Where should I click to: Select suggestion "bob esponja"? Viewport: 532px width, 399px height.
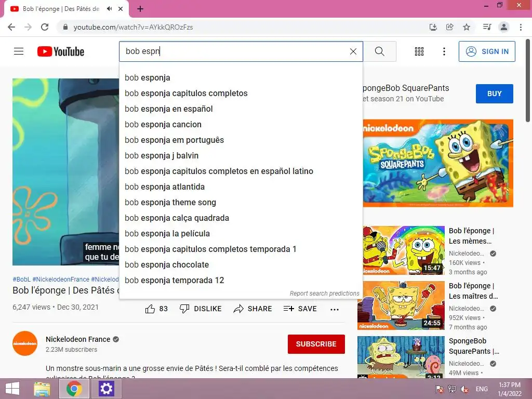[x=241, y=78]
